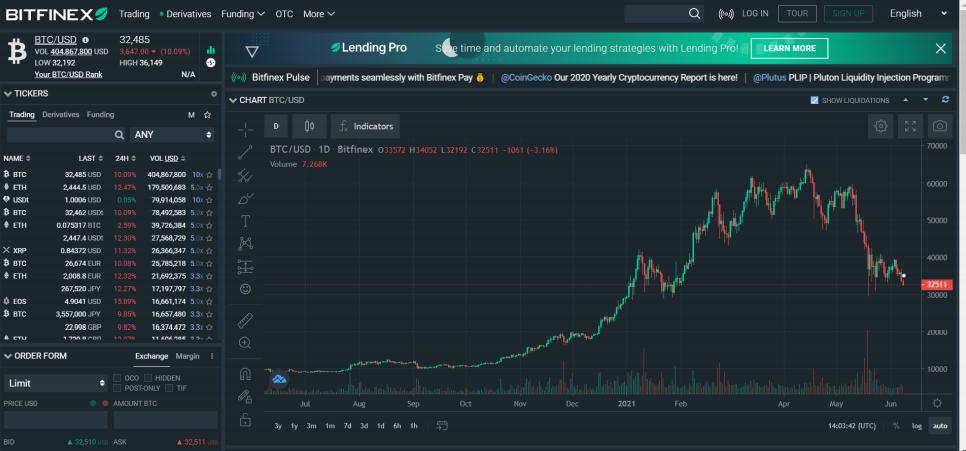Viewport: 966px width, 451px height.
Task: Toggle the Show Liquidations checkbox
Action: (814, 100)
